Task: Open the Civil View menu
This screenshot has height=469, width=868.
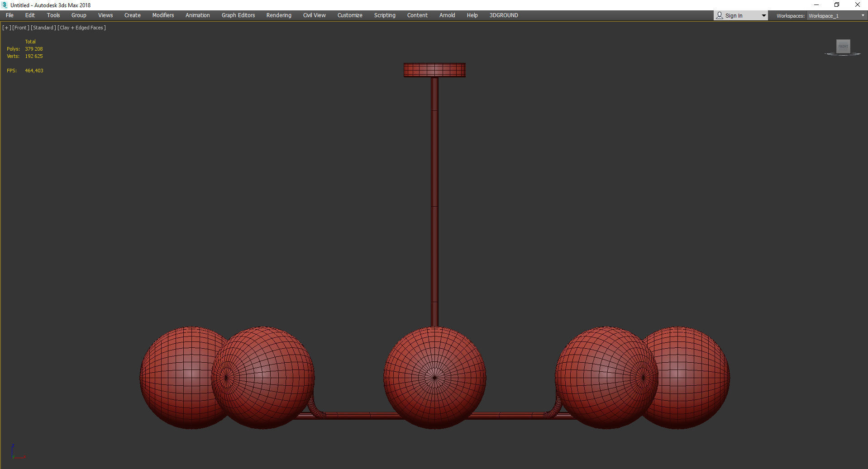Action: 315,15
